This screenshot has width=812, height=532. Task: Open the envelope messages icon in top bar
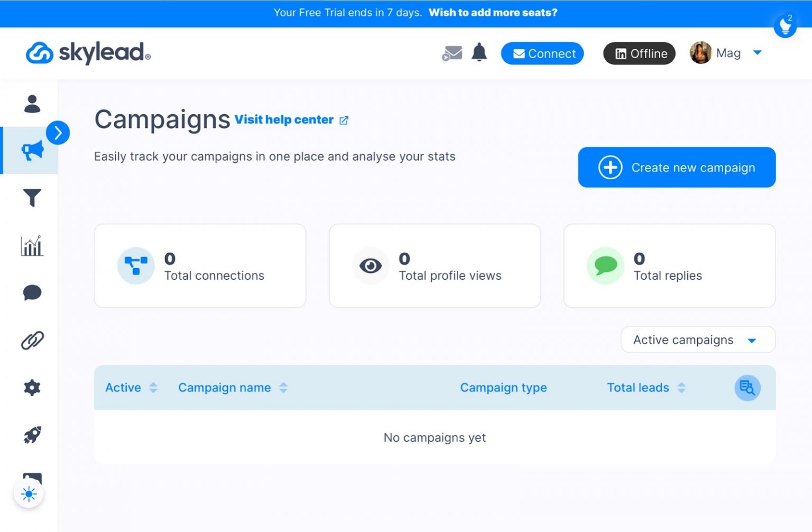coord(452,53)
